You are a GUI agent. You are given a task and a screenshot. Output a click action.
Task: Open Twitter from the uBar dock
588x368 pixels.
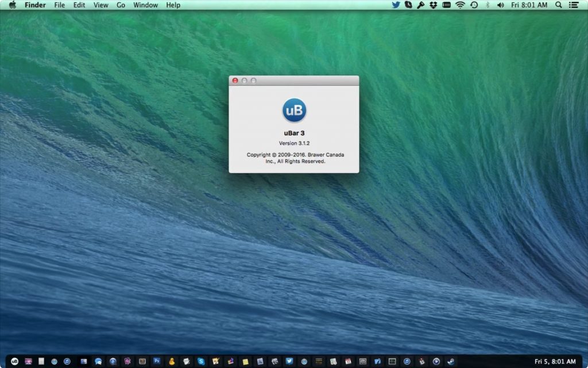(x=290, y=362)
